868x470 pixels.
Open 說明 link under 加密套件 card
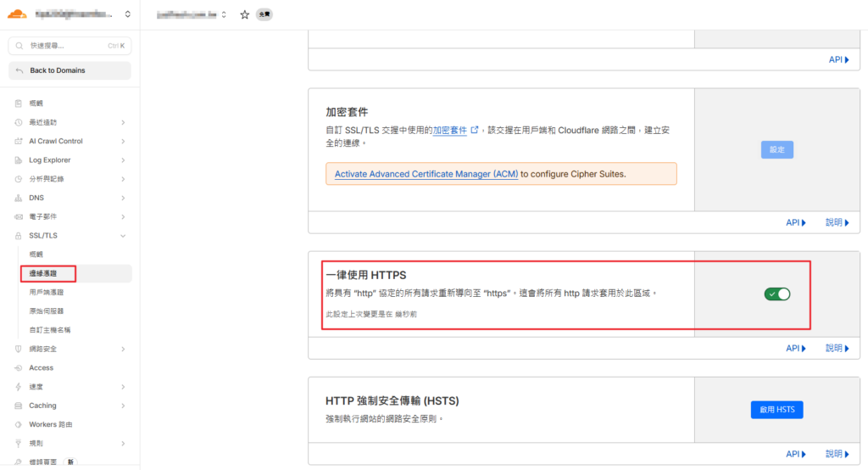click(837, 222)
